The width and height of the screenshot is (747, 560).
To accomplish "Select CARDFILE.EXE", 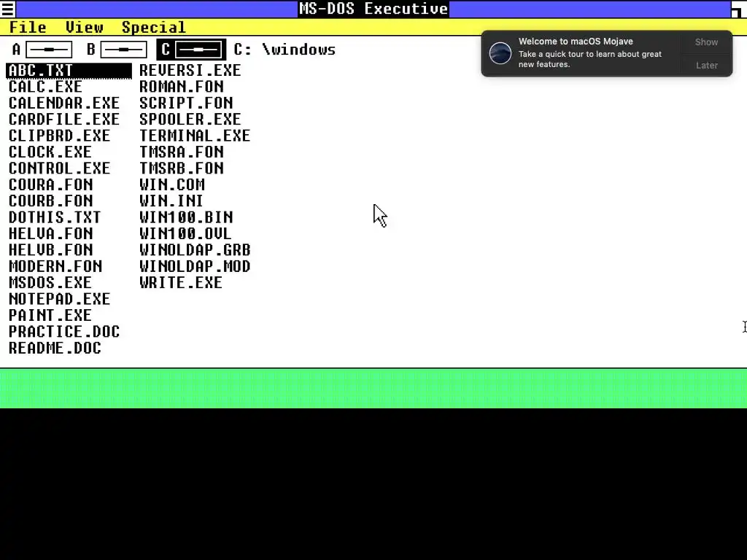I will click(64, 119).
